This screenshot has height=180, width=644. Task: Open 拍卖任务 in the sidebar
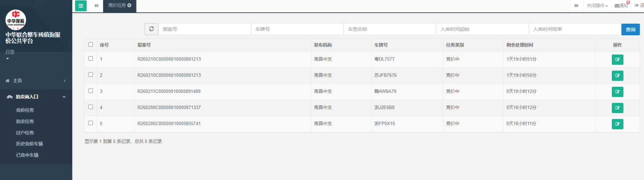(25, 122)
